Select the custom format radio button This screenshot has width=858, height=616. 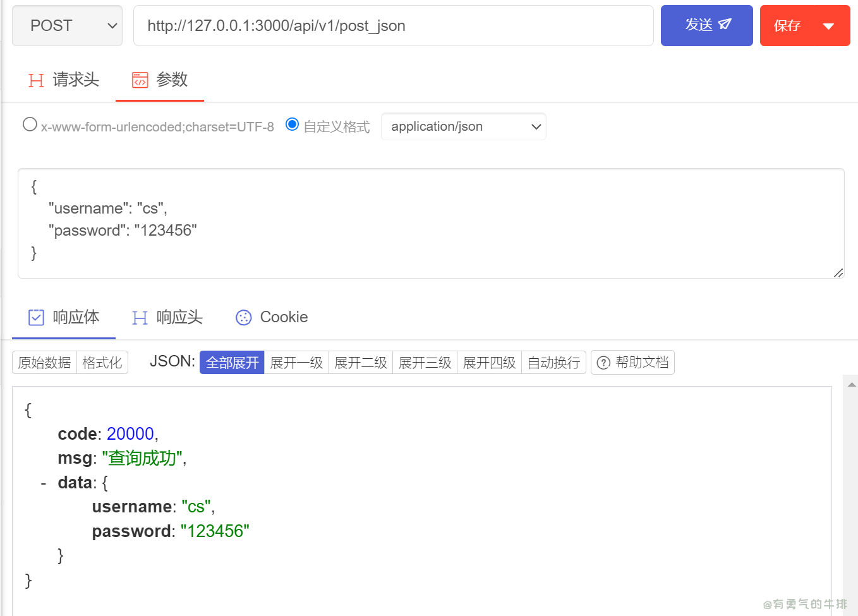[x=292, y=124]
